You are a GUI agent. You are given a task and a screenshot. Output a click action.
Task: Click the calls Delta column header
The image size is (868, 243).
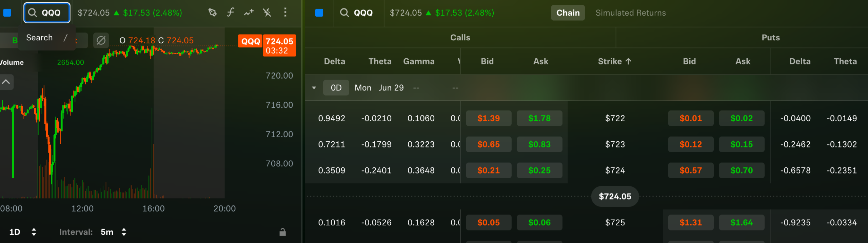(x=335, y=61)
